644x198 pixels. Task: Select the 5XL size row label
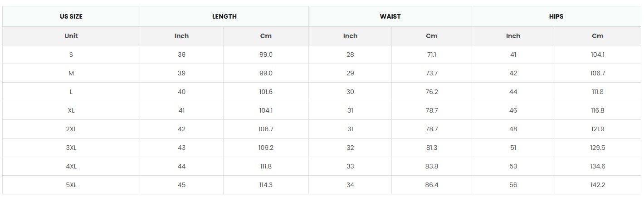[x=71, y=185]
